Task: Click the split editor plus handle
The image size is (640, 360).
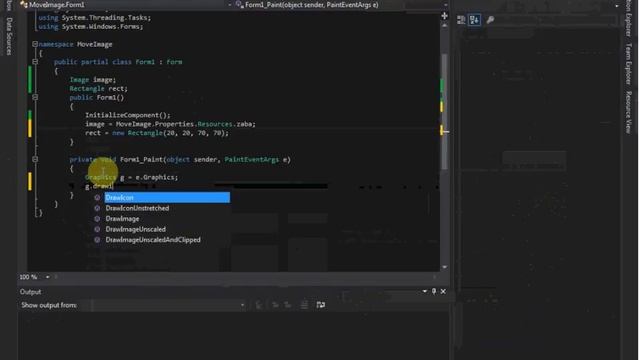Action: 444,16
